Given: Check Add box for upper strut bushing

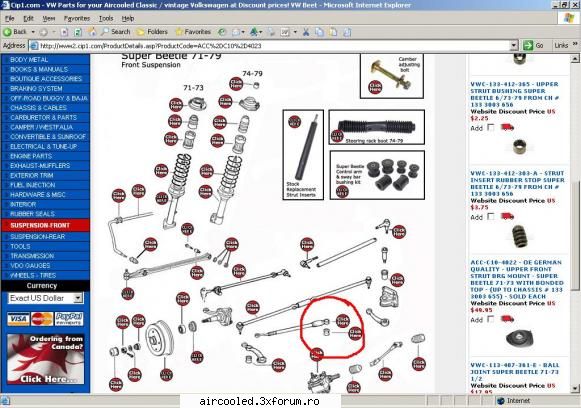Looking at the screenshot, I should click(491, 127).
